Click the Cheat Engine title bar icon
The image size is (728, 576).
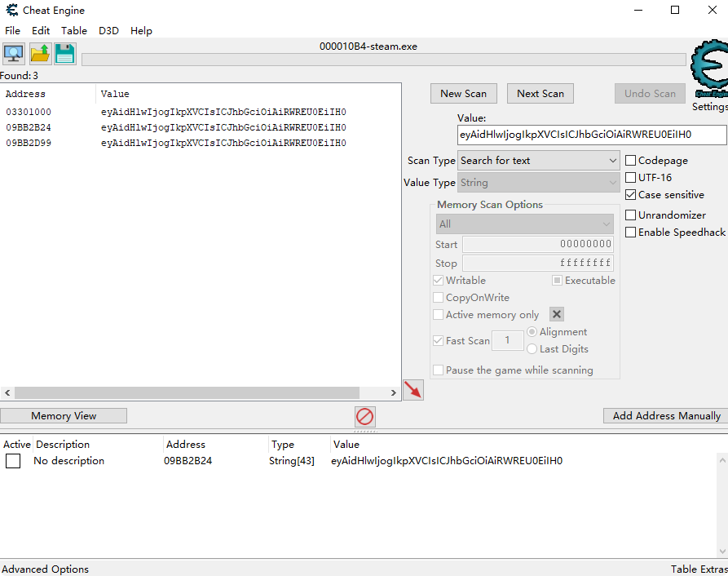(11, 11)
